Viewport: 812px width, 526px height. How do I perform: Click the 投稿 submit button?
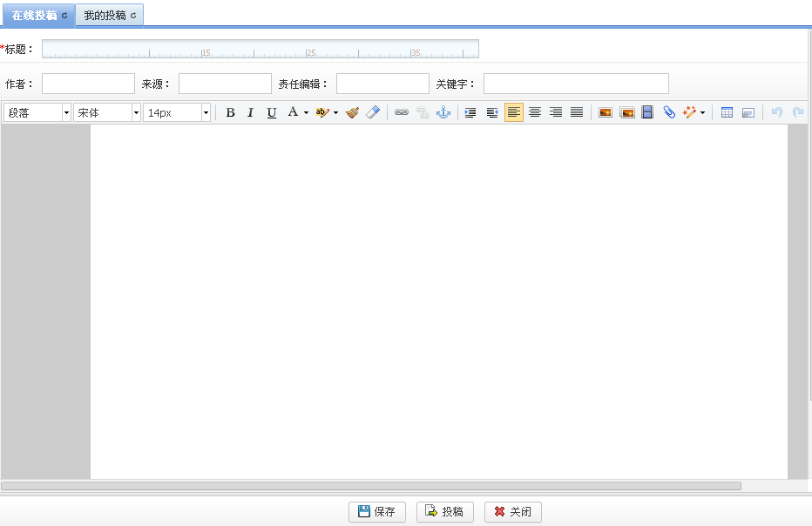444,512
